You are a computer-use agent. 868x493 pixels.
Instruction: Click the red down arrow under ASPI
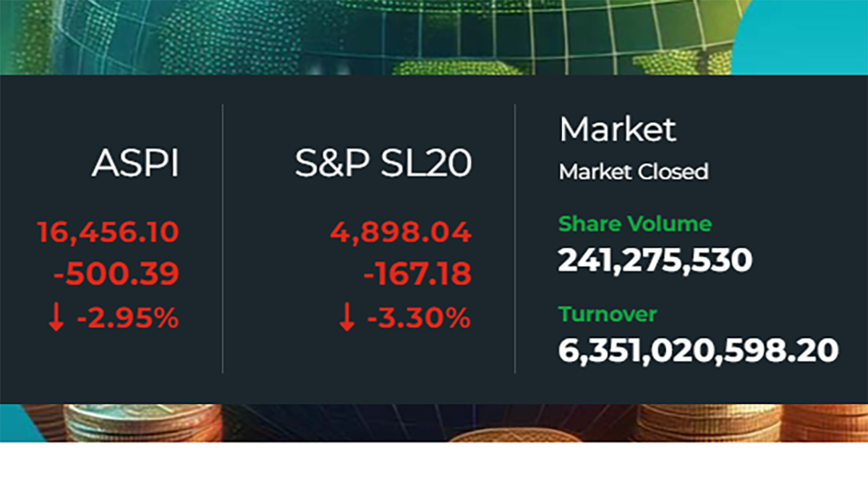point(59,319)
